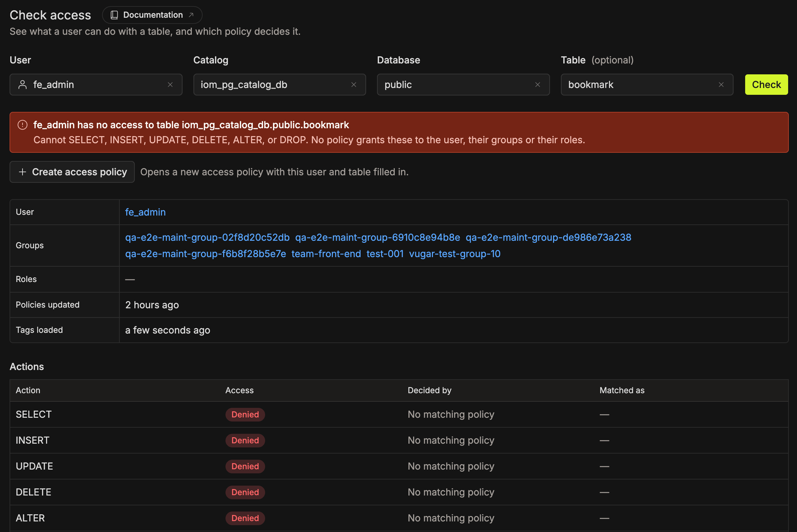Viewport: 797px width, 532px height.
Task: Click the Denied badge in SELECT row
Action: pyautogui.click(x=245, y=415)
